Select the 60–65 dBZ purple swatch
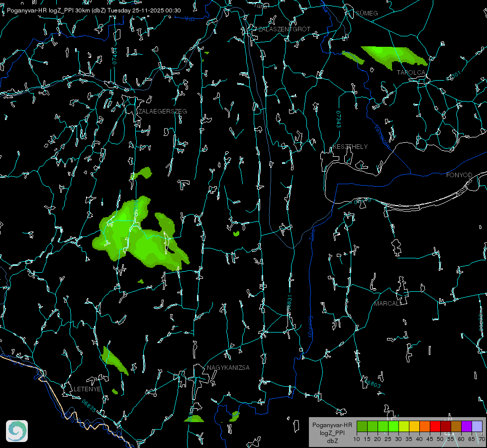This screenshot has height=448, width=487. point(467,426)
